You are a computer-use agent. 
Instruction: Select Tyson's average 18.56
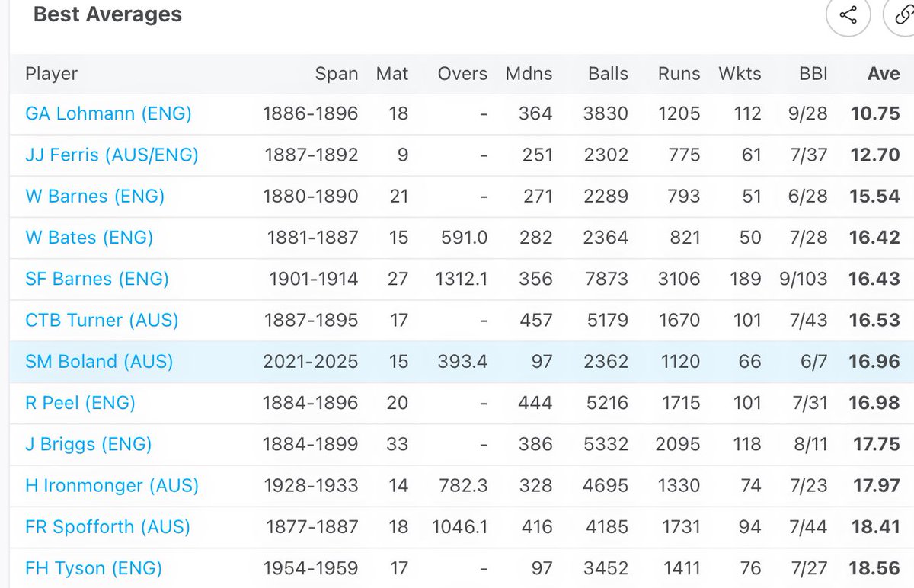click(875, 567)
